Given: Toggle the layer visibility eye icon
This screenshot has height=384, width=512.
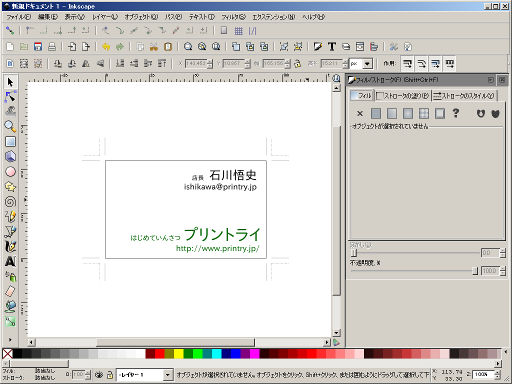Looking at the screenshot, I should (x=99, y=375).
